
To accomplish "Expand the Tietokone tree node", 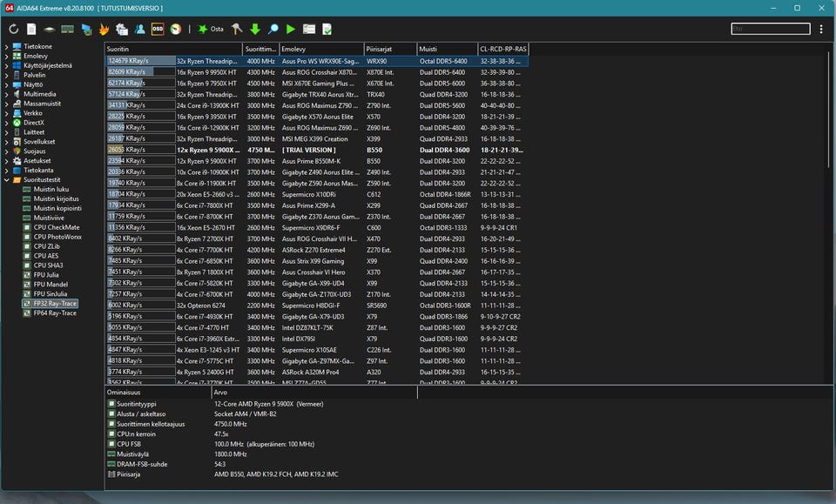I will (6, 46).
